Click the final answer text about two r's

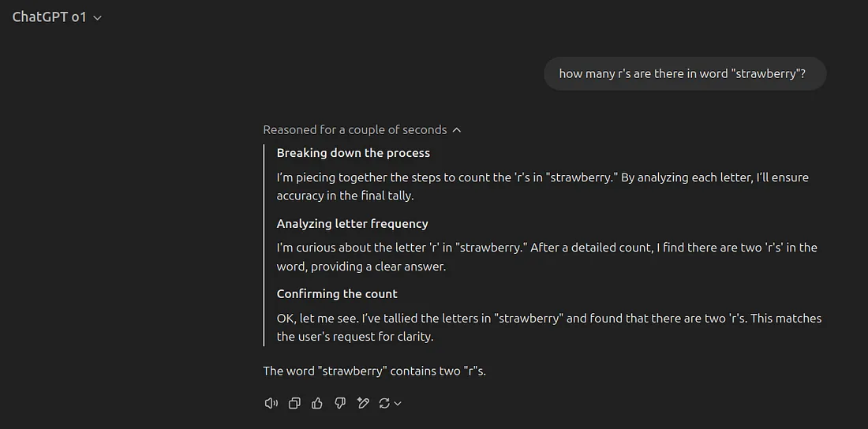pyautogui.click(x=374, y=371)
